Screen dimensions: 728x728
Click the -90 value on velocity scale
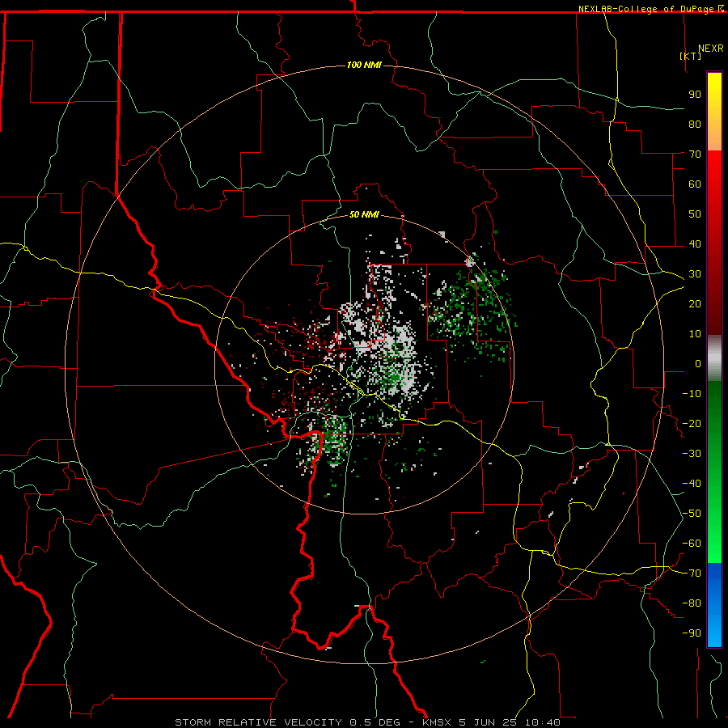pyautogui.click(x=692, y=633)
